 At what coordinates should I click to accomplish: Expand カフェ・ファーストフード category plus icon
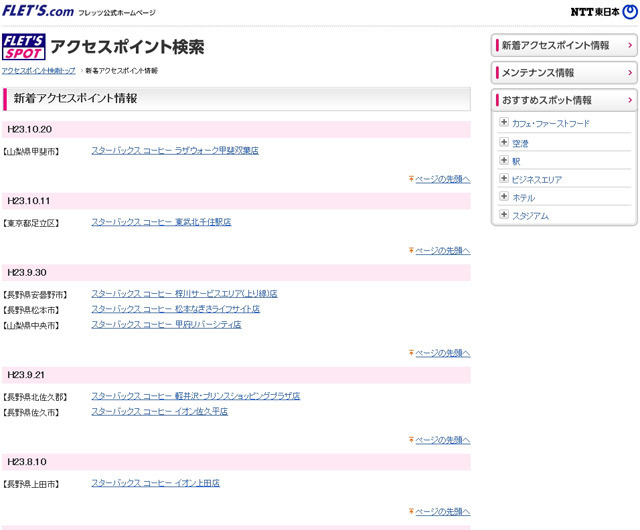[504, 122]
